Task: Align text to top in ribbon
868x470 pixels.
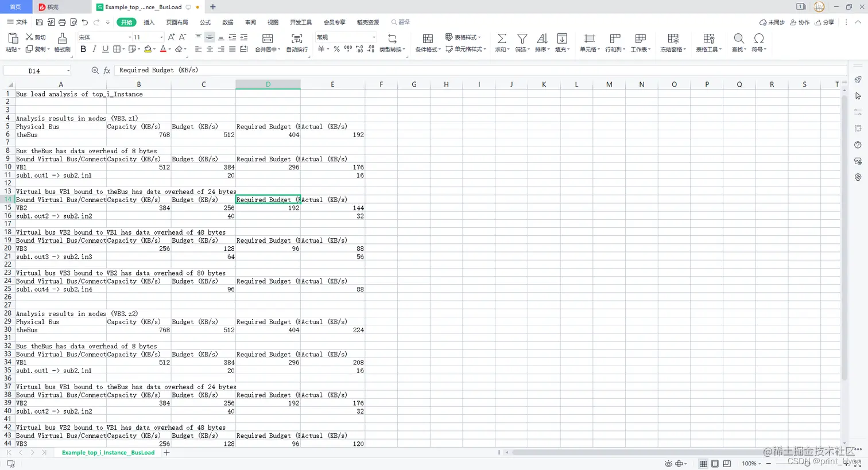Action: click(x=198, y=37)
